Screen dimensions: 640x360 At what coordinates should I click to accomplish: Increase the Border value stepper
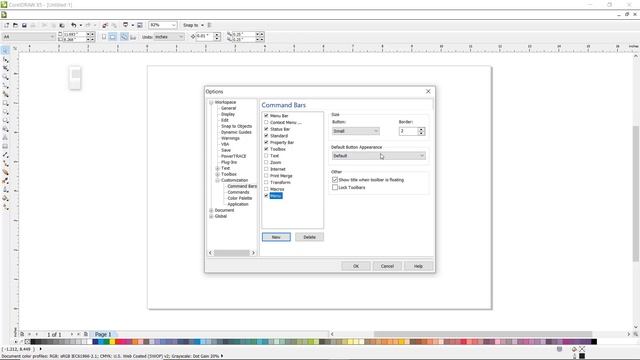tap(422, 129)
